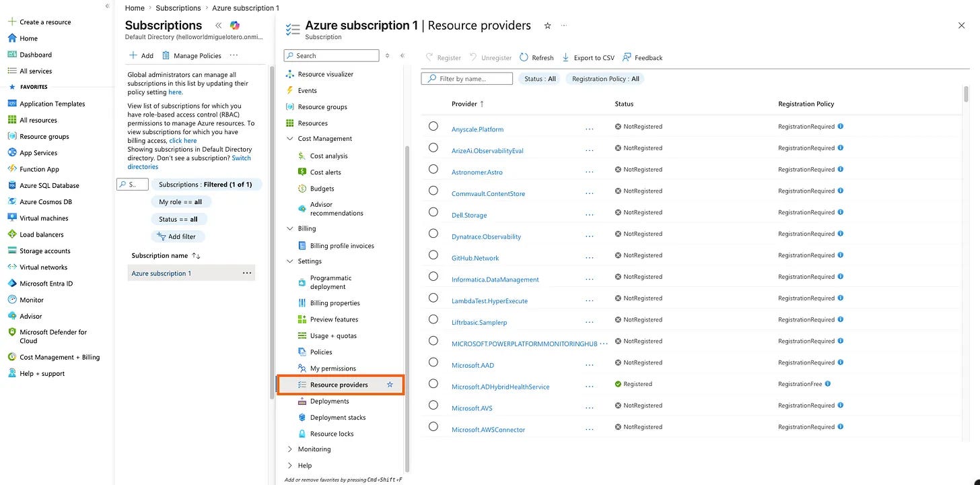Open App Services icon in favorites
Screen dimensions: 980x485
tap(11, 153)
